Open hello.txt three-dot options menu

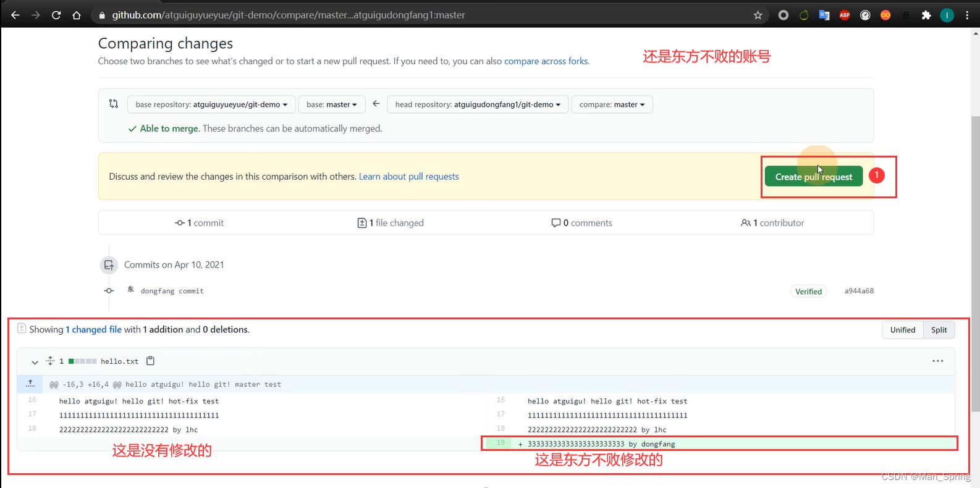pyautogui.click(x=937, y=361)
